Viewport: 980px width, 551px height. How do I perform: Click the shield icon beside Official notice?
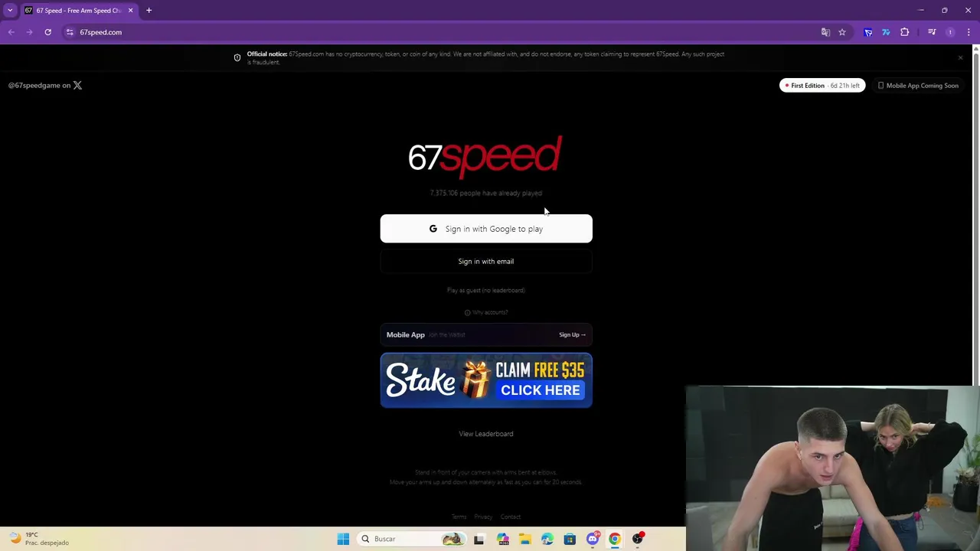(237, 57)
